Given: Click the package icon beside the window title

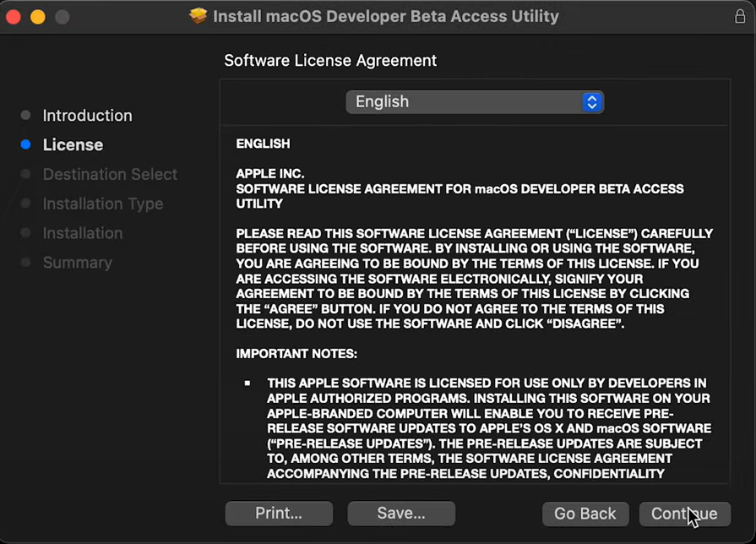Looking at the screenshot, I should click(x=198, y=16).
